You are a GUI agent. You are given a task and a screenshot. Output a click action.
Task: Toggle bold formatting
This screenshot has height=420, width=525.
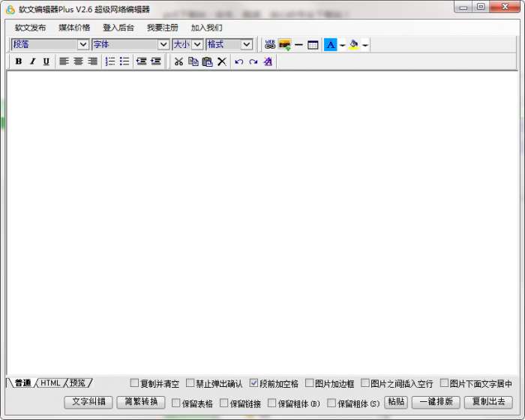[x=19, y=61]
